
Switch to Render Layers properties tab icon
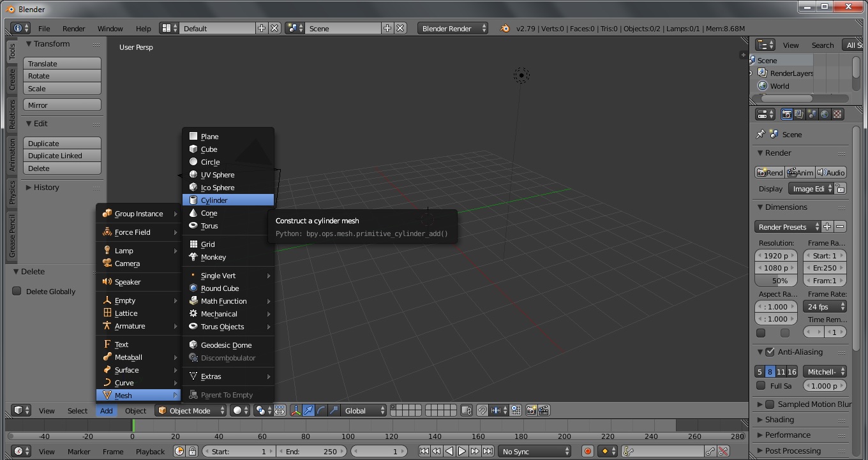[799, 114]
